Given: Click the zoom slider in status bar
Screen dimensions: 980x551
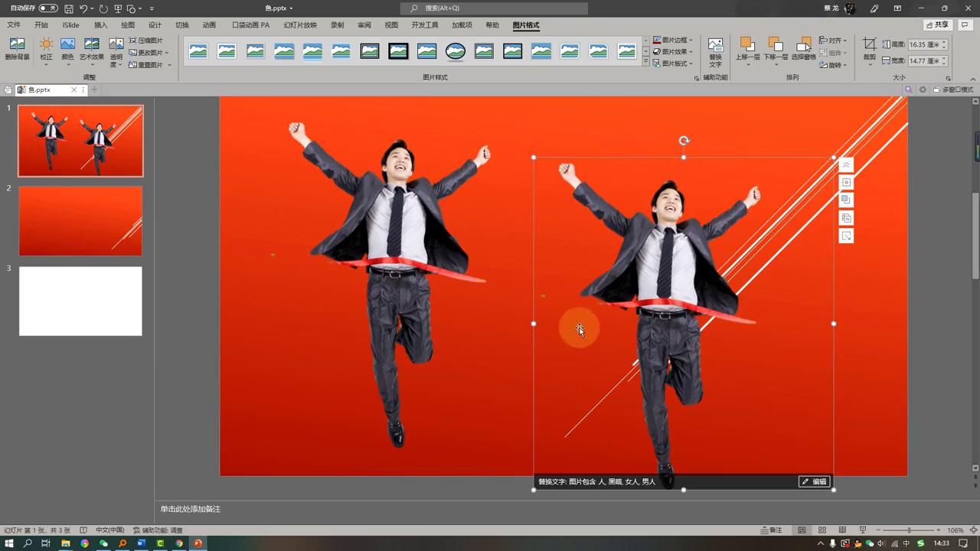Looking at the screenshot, I should coord(909,530).
